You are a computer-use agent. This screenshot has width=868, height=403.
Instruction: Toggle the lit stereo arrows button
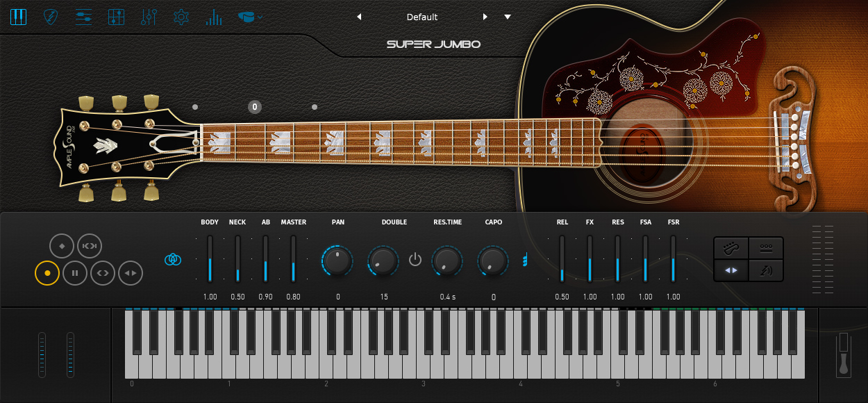pyautogui.click(x=731, y=270)
